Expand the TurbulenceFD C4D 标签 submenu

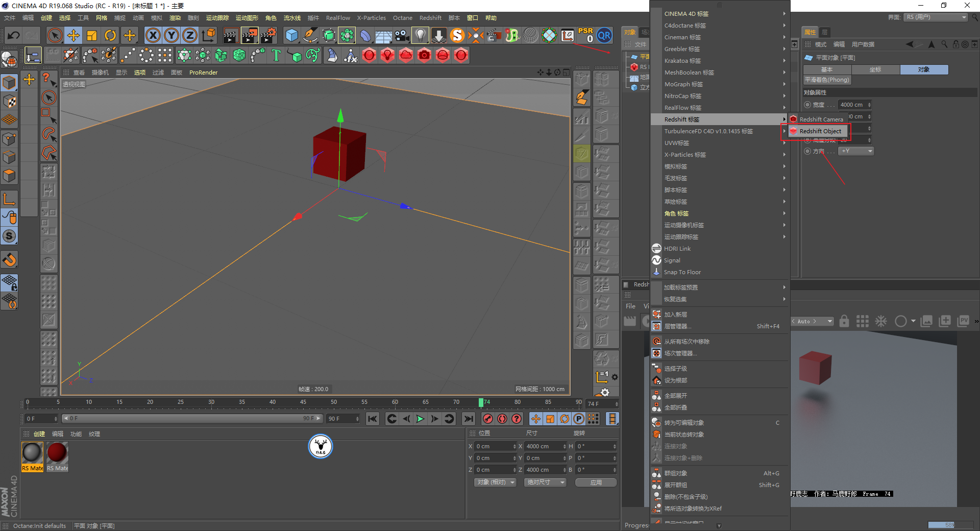pos(720,131)
